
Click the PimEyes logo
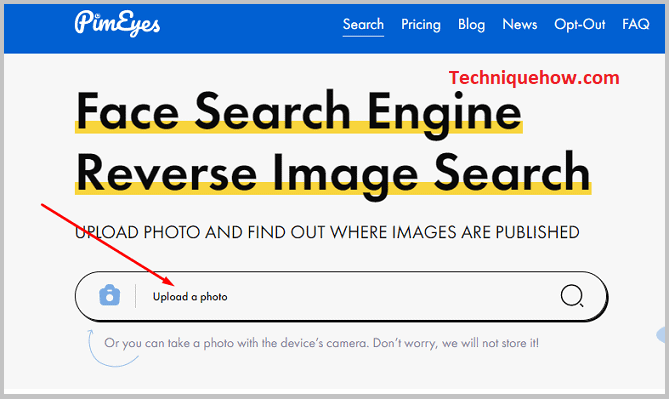[x=117, y=23]
